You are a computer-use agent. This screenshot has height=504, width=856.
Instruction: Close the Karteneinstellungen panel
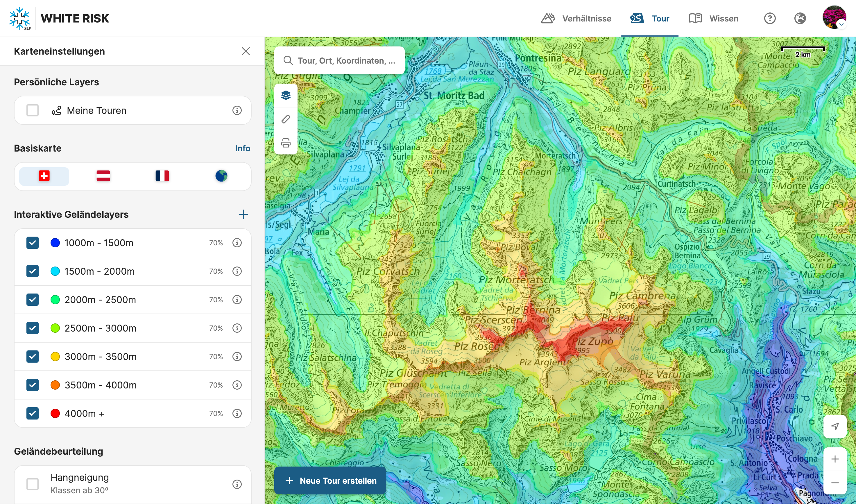[x=246, y=51]
